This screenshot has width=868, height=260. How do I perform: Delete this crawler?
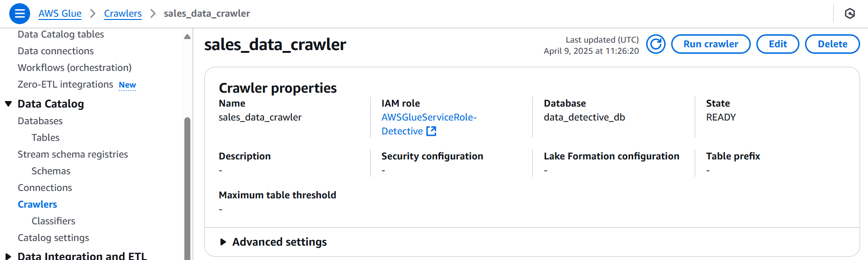pos(832,44)
